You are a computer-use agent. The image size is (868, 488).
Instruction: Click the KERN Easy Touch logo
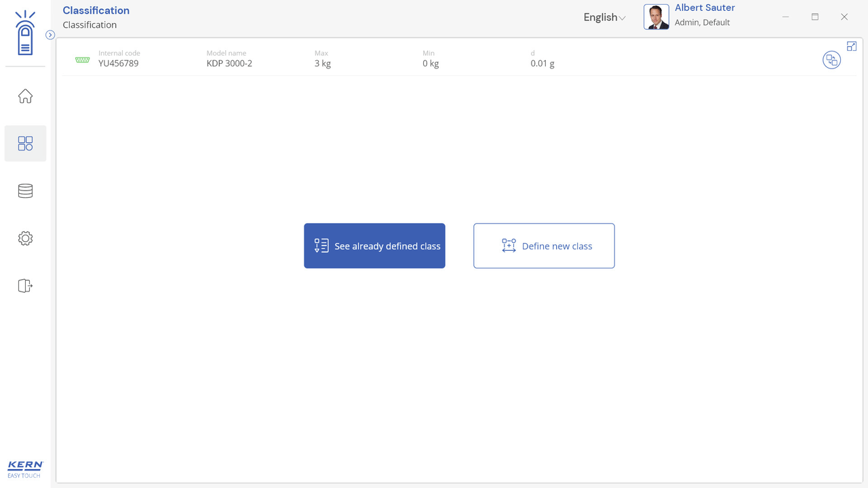25,469
